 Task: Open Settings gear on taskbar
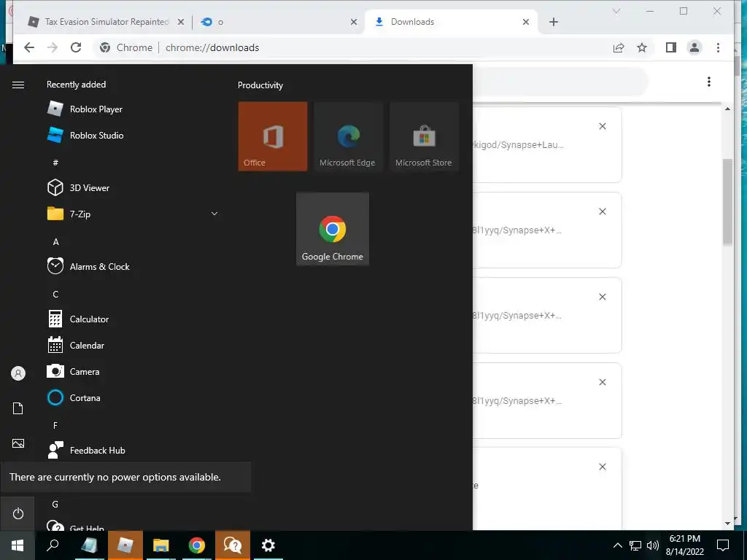point(268,545)
